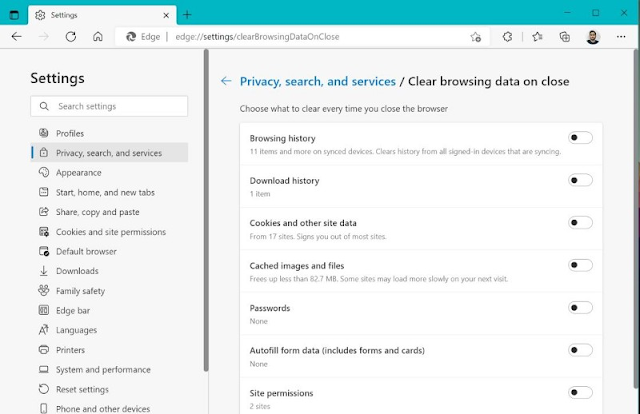Turn on Passwords clearing toggle
The image size is (640, 414).
click(580, 307)
